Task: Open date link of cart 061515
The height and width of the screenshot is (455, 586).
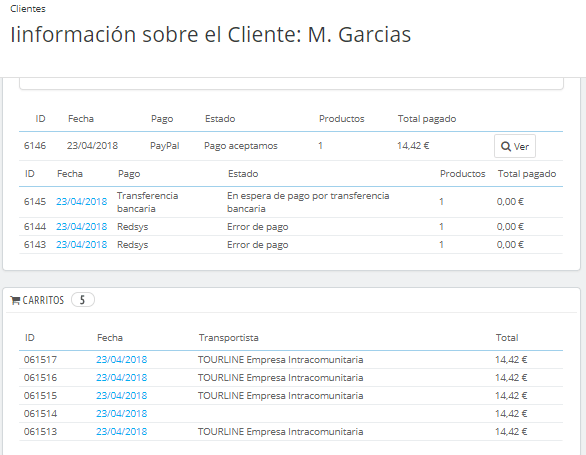Action: [x=121, y=396]
